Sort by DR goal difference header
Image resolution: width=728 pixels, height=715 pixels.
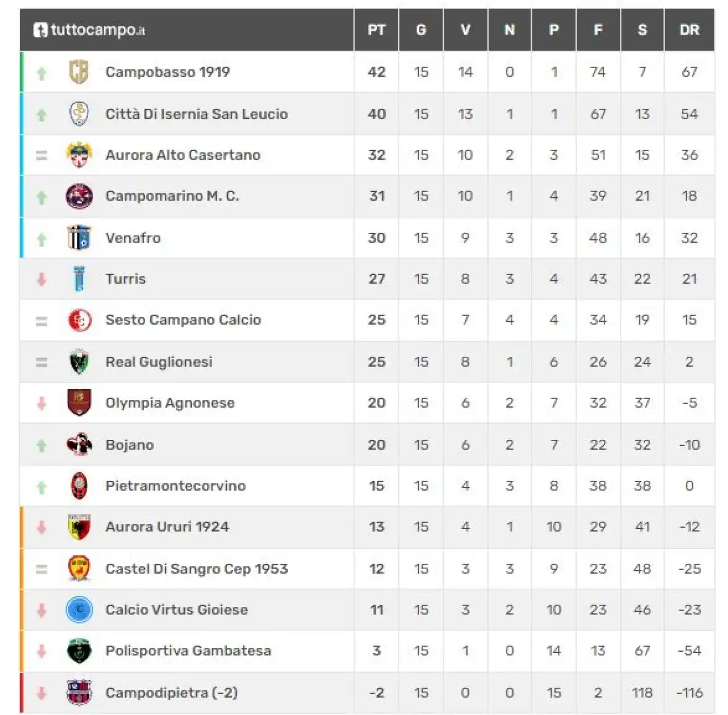[x=689, y=30]
